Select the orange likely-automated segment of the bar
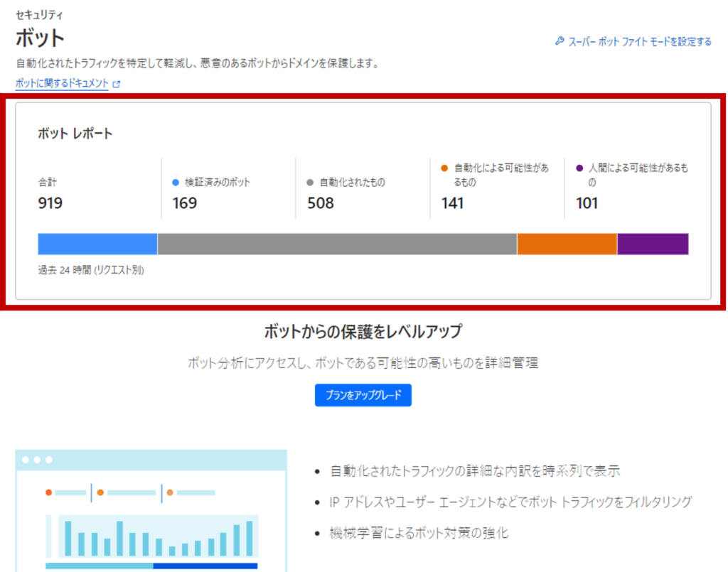 tap(567, 244)
